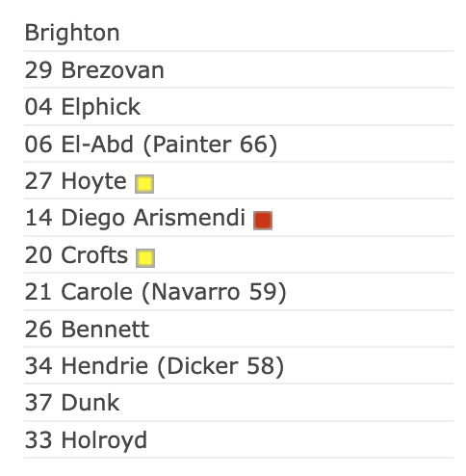Click the red card icon beside Diego Arismendi

[x=263, y=221]
